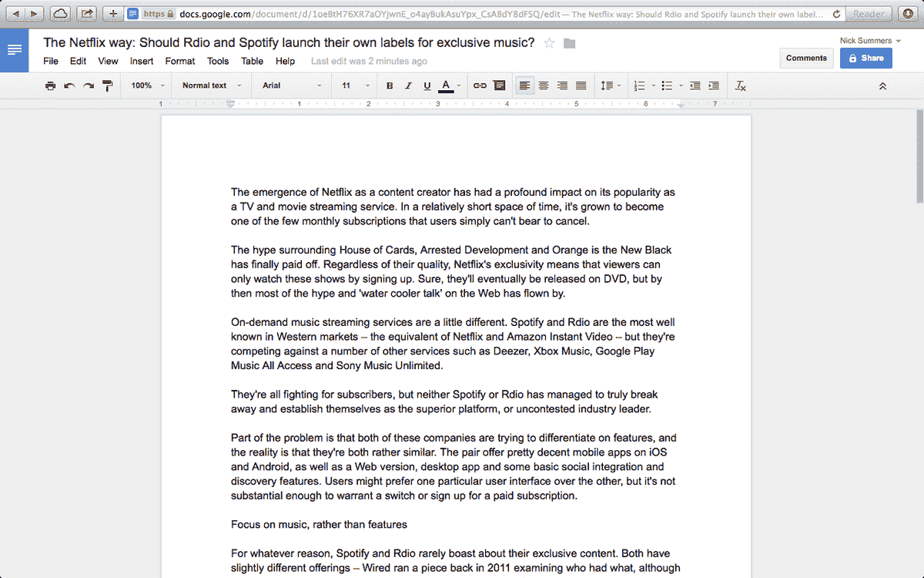Open the line spacing dropdown
924x578 pixels.
coord(611,86)
